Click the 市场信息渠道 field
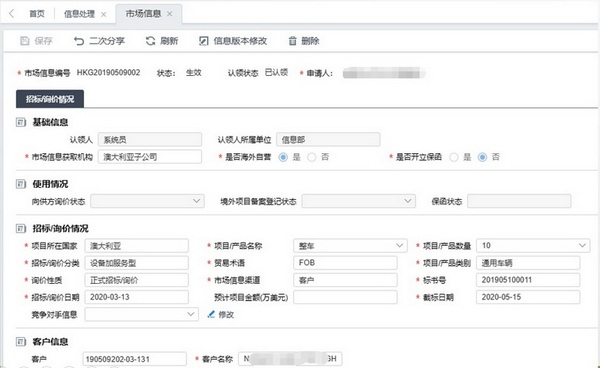 coord(345,280)
